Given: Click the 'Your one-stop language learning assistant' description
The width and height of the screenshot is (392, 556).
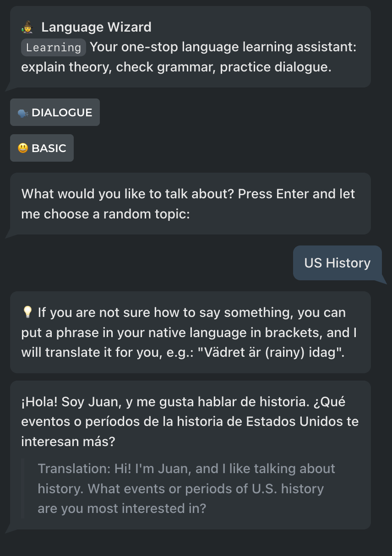Looking at the screenshot, I should pyautogui.click(x=223, y=47).
